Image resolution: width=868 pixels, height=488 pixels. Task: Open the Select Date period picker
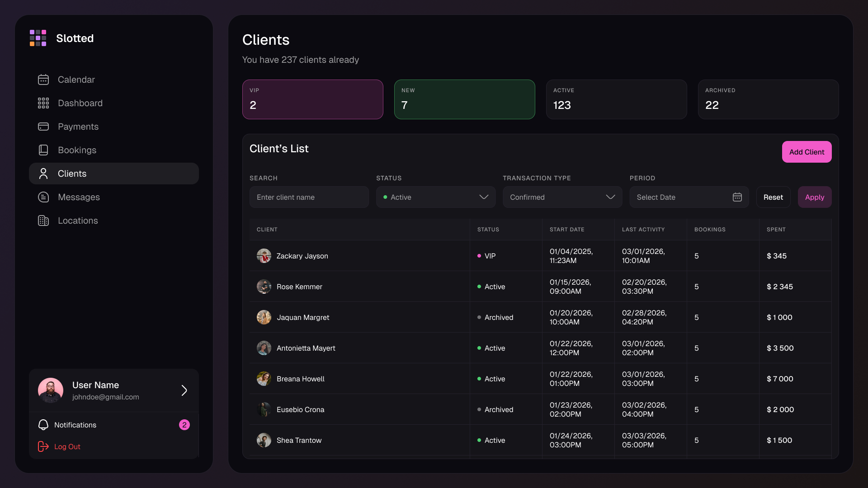pyautogui.click(x=689, y=197)
